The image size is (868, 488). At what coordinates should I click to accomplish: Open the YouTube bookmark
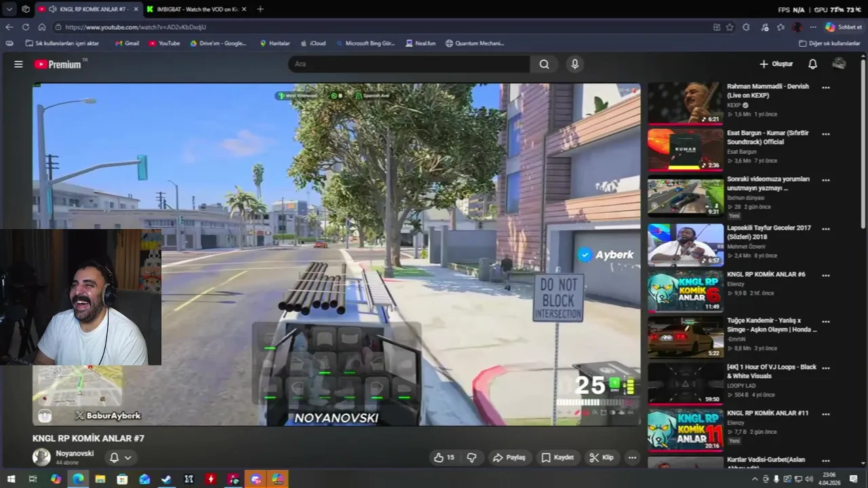click(x=164, y=43)
